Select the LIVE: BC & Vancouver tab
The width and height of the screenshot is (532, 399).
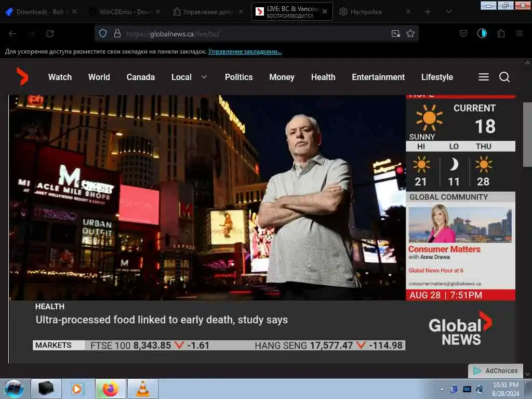[x=292, y=11]
